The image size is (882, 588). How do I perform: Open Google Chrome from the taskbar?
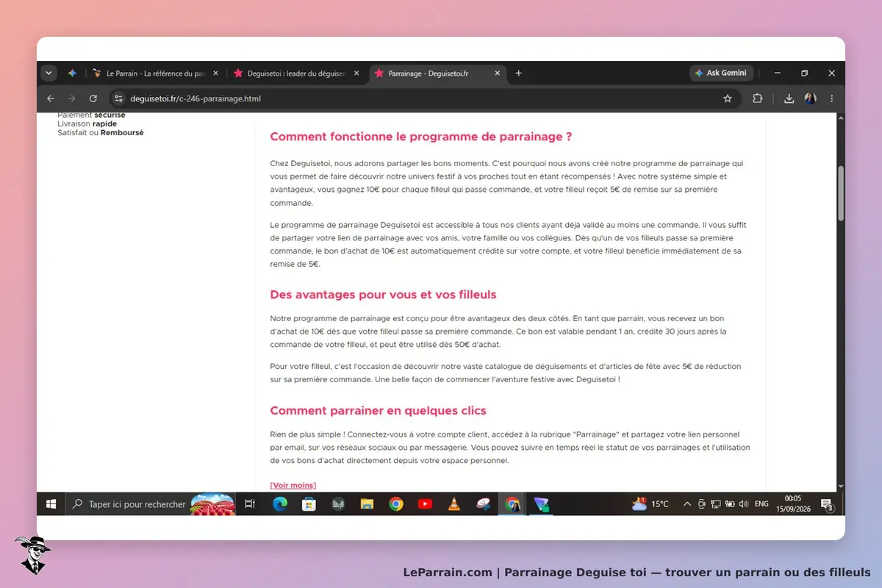point(396,504)
